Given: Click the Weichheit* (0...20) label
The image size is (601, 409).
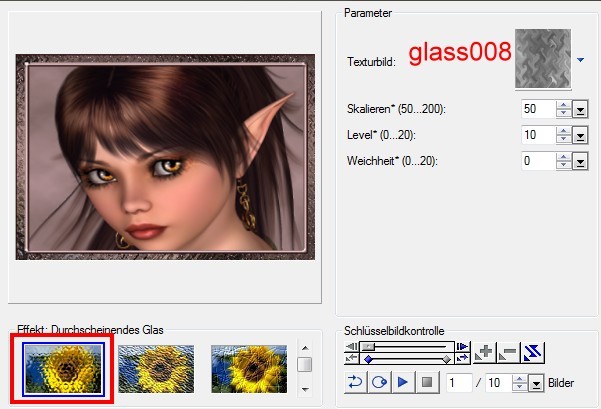Looking at the screenshot, I should point(392,161).
